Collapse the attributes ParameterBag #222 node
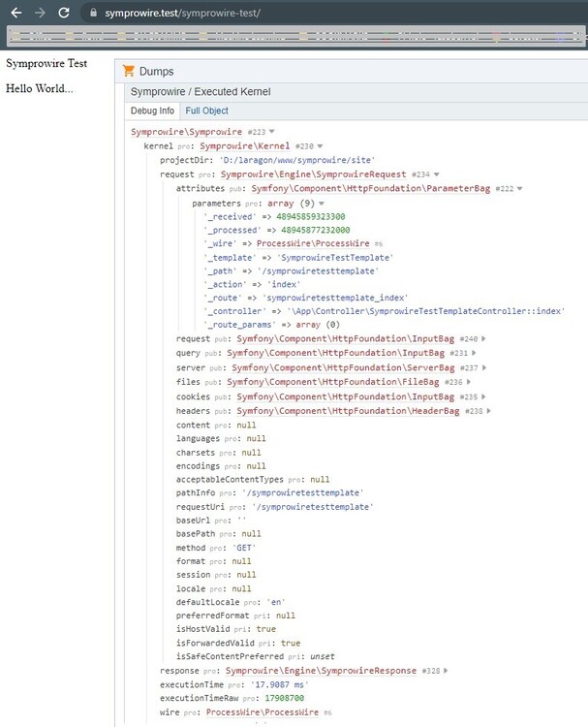The image size is (588, 727). (x=520, y=189)
